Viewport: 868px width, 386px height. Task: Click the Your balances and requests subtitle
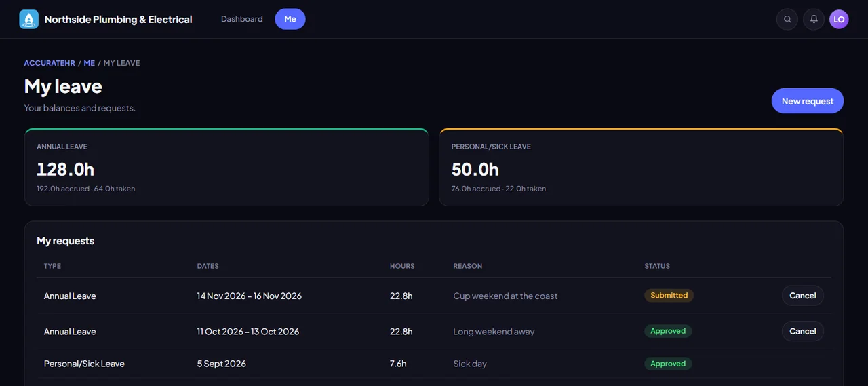[x=80, y=108]
